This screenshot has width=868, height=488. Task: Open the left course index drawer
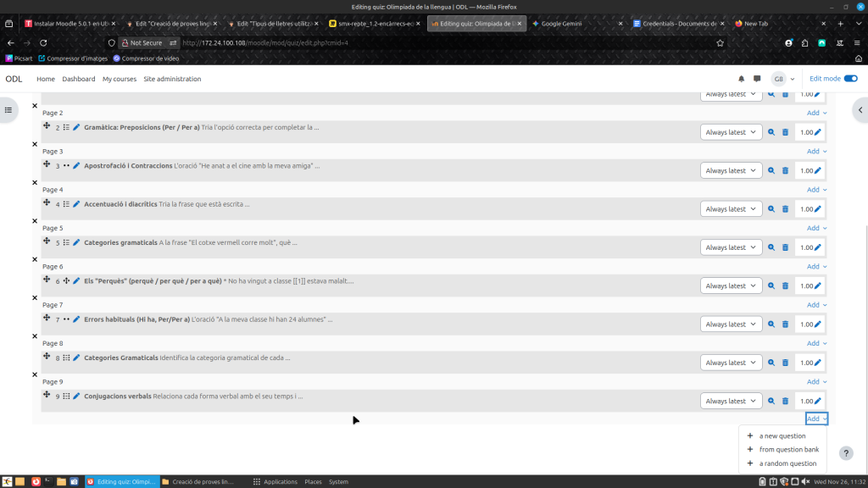pos(8,110)
